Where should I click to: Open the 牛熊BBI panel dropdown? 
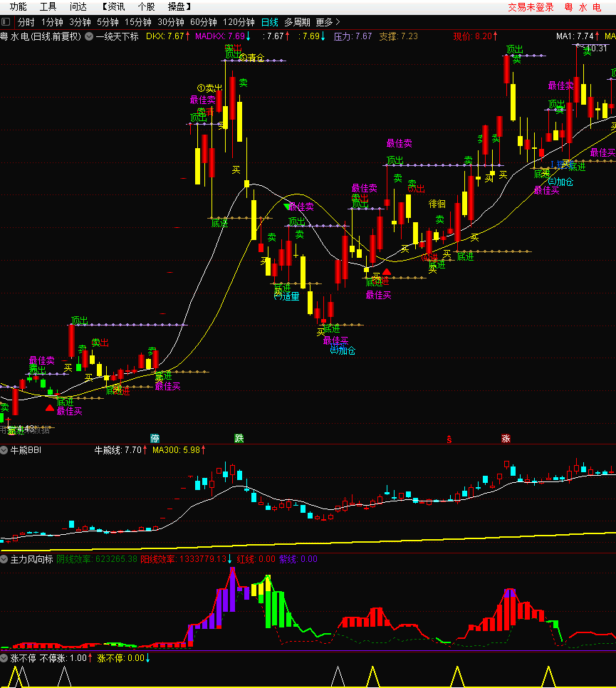coord(4,450)
